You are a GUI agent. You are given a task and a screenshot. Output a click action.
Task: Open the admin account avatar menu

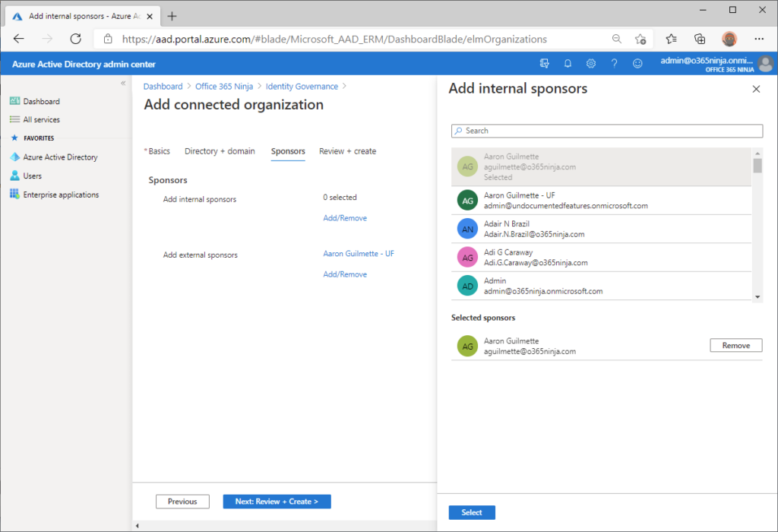(766, 64)
